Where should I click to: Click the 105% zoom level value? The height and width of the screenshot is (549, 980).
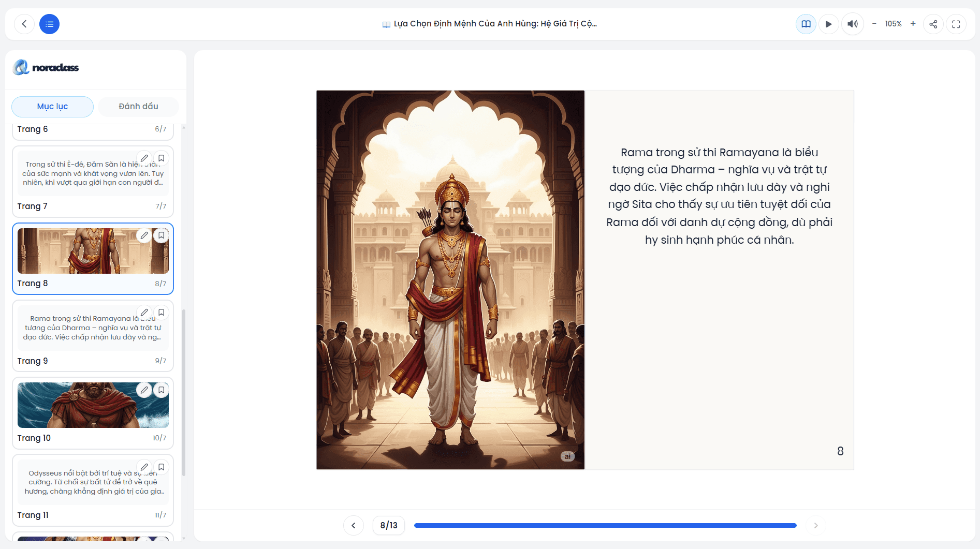coord(894,24)
